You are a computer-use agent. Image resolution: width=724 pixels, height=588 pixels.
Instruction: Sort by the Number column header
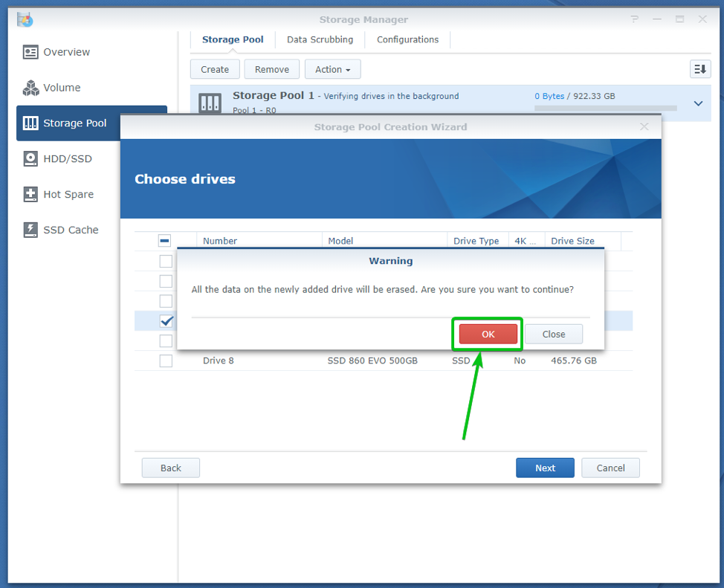[x=259, y=241]
